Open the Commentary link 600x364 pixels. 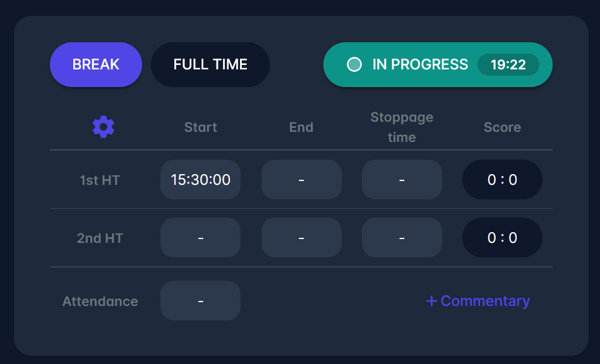pyautogui.click(x=485, y=302)
